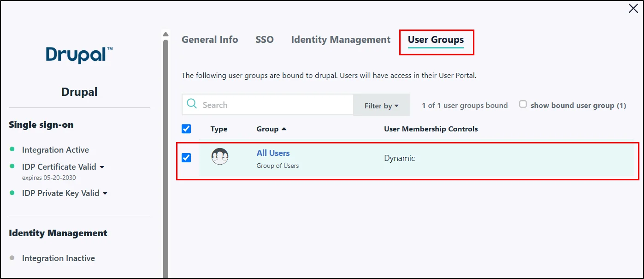Expand the IDP Private Key Valid dropdown
The image size is (644, 279).
click(x=105, y=194)
